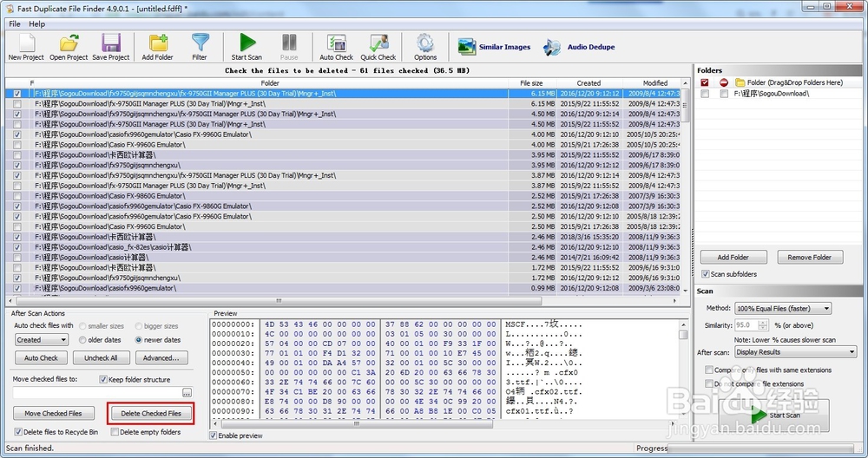868x458 pixels.
Task: Launch the Similar Images tool
Action: (x=495, y=47)
